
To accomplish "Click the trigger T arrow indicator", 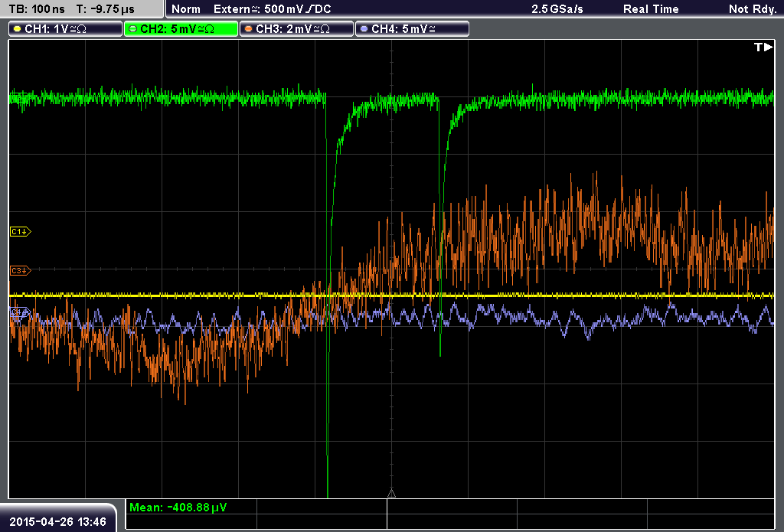I will tap(763, 47).
